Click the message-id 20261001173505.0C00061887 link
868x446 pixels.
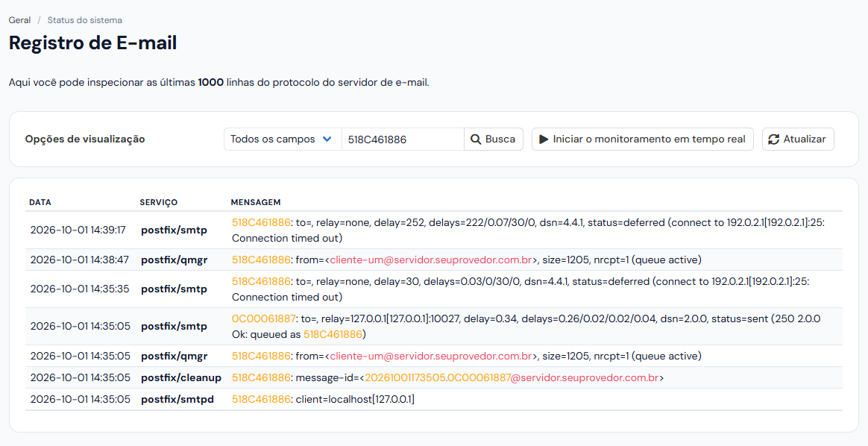tap(437, 378)
